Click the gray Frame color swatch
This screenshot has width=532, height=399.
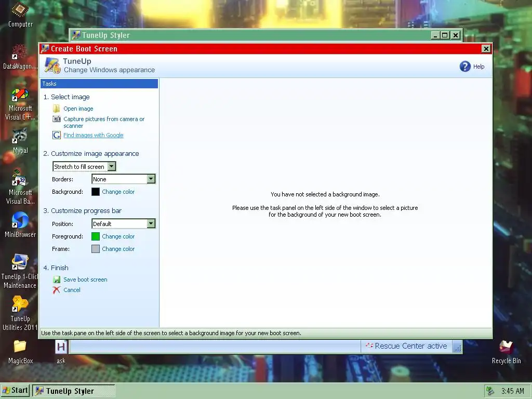96,249
